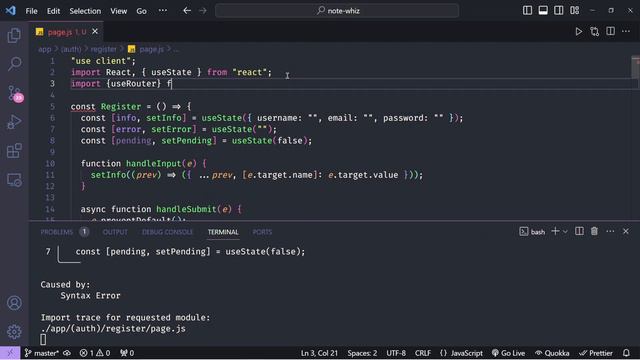Switch to the DEBUG CONSOLE tab
This screenshot has width=640, height=360.
[167, 232]
